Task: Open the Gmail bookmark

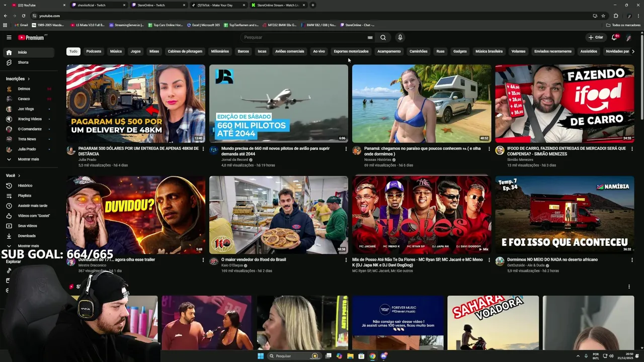Action: tap(22, 25)
